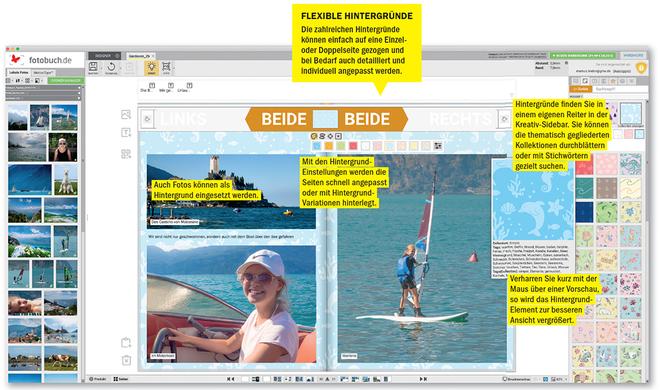The height and width of the screenshot is (390, 660).
Task: Open the grid size dropdown in photo panel
Action: pos(28,80)
